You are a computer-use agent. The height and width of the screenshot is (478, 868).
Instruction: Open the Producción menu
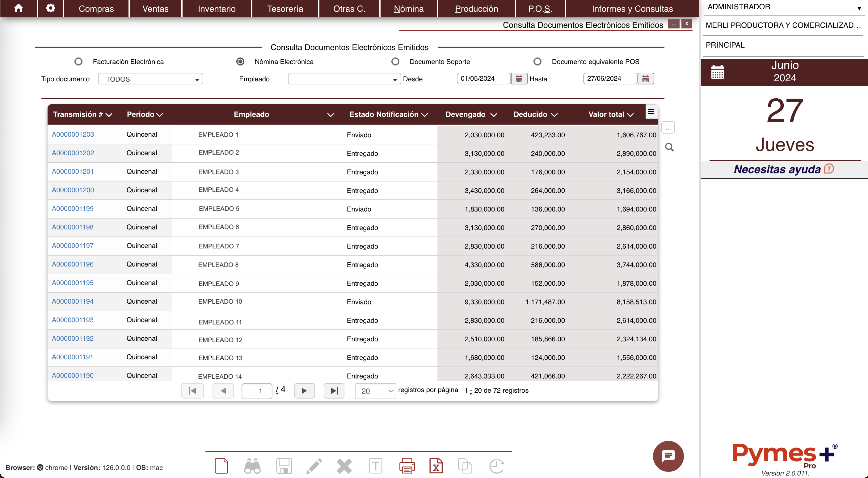click(476, 8)
